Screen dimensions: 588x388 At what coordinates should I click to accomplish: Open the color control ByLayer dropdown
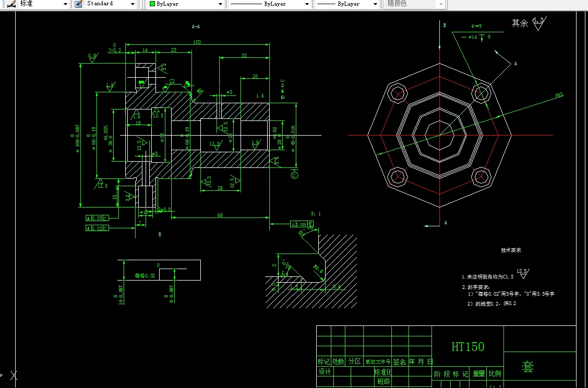coord(186,4)
